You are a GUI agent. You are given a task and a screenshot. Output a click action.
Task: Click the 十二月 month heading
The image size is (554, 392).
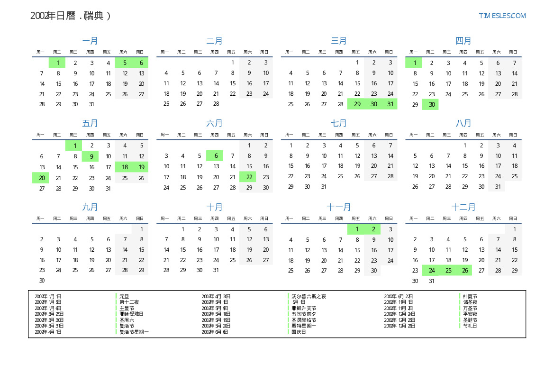pos(463,207)
